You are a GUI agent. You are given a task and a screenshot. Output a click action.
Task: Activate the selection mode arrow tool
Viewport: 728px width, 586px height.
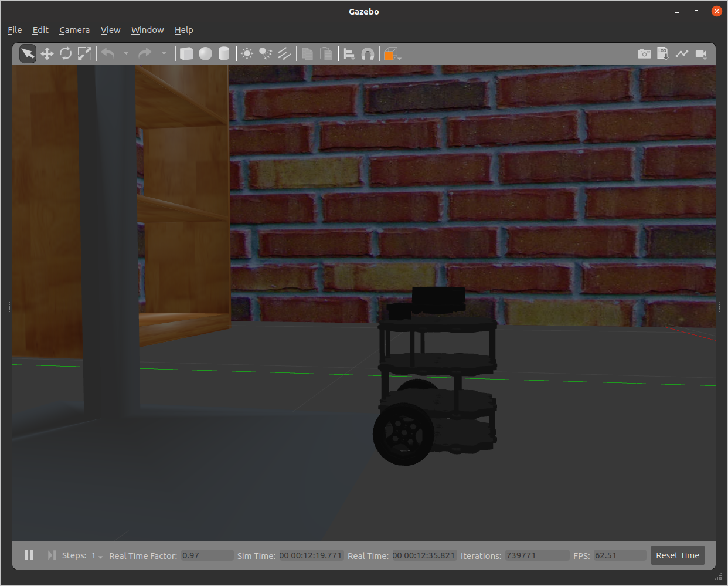(28, 54)
